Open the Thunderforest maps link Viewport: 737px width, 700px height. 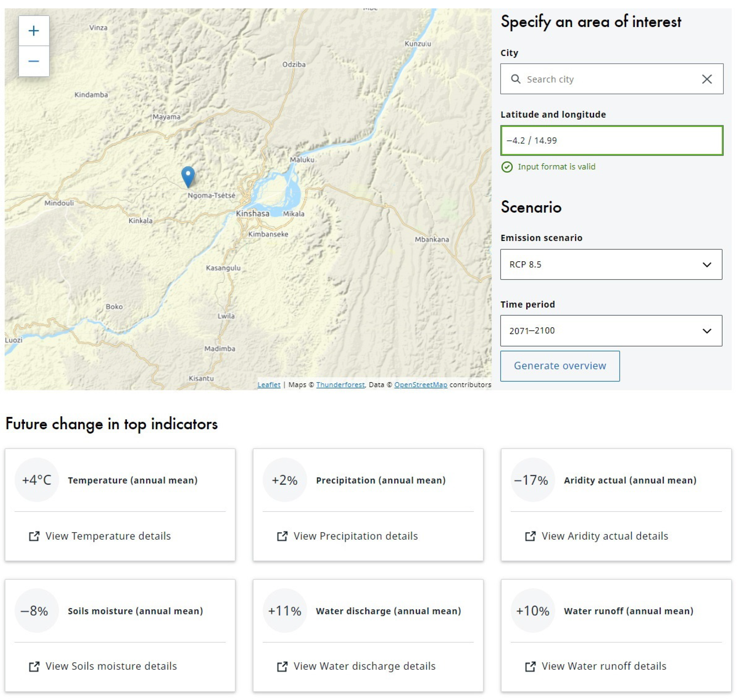pos(340,385)
